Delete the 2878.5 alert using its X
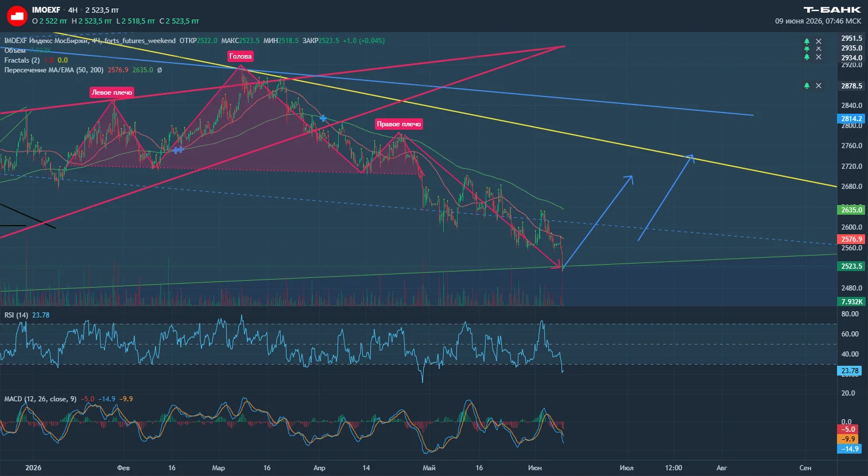This screenshot has height=476, width=868. tap(819, 86)
